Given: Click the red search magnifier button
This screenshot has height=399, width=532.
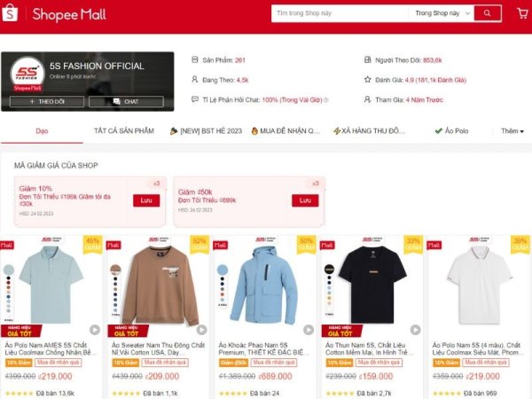Looking at the screenshot, I should coord(487,13).
